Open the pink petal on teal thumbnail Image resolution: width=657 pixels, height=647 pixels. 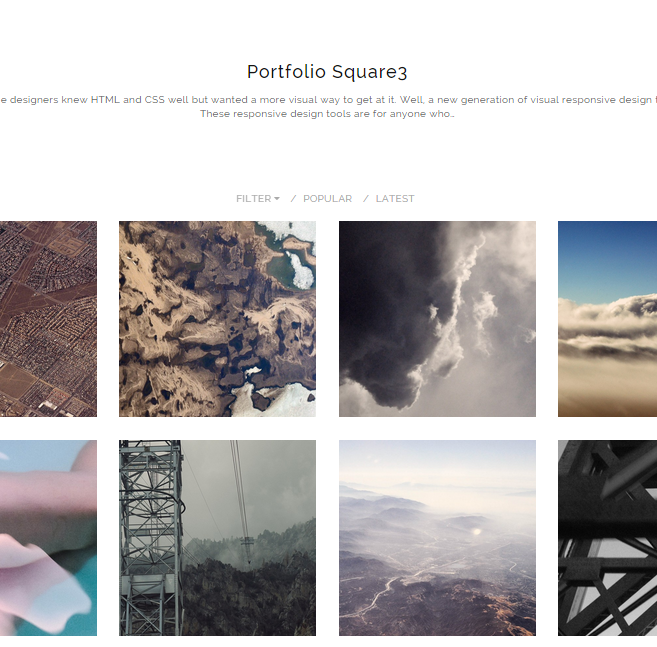48,538
